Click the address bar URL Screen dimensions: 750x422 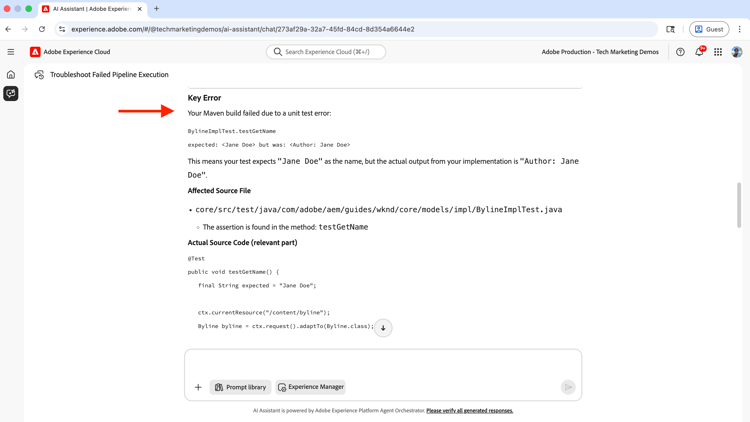(x=243, y=29)
